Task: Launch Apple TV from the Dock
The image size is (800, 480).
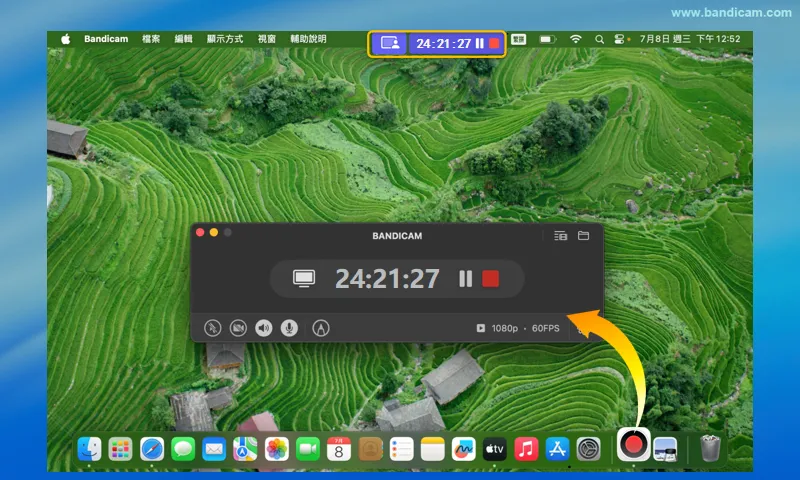Action: pos(494,449)
